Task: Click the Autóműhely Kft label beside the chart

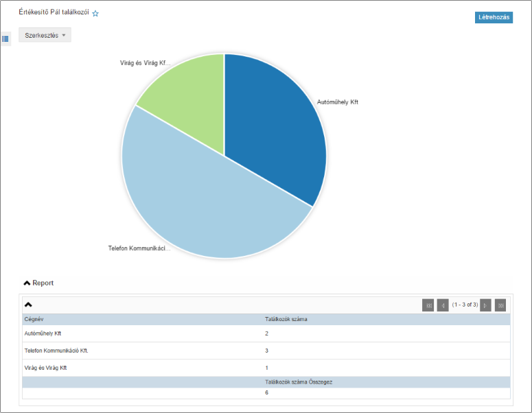Action: 337,102
